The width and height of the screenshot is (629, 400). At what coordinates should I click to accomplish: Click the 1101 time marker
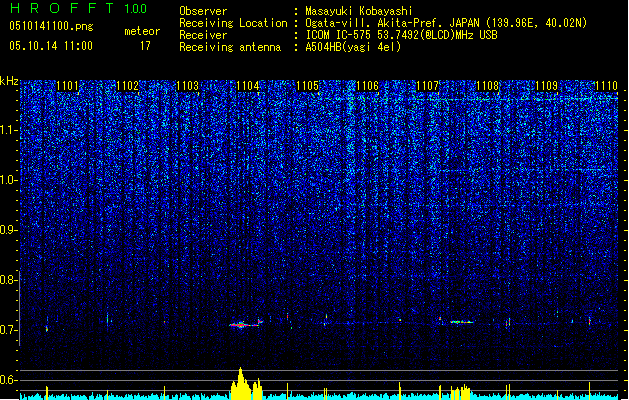point(67,86)
